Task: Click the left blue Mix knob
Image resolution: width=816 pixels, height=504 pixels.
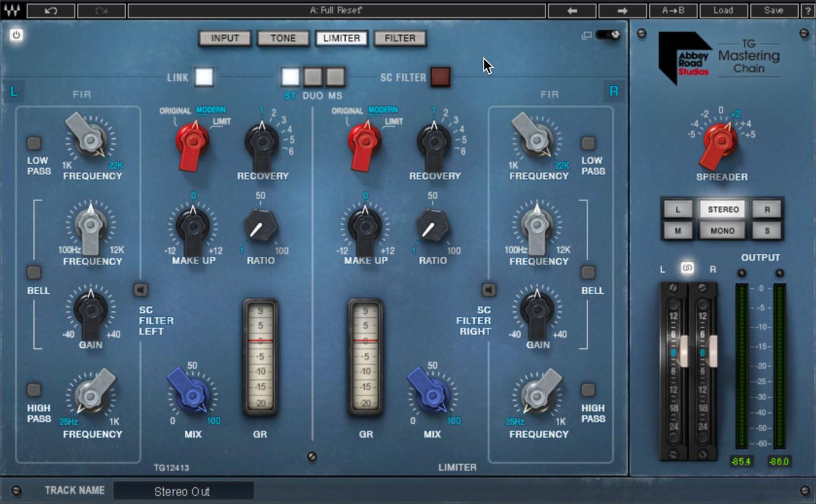Action: [191, 392]
